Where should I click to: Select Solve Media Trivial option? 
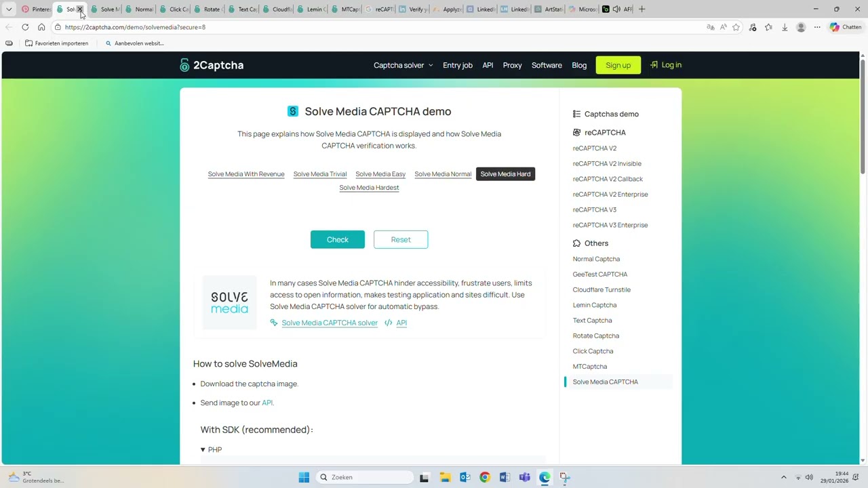(x=320, y=174)
